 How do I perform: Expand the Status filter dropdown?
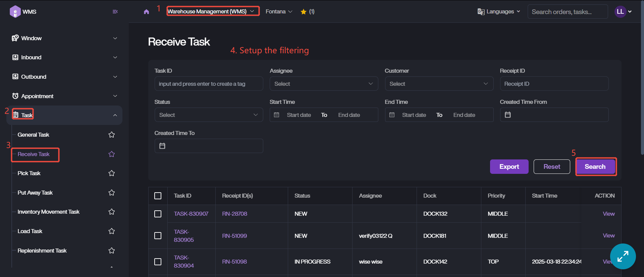tap(208, 115)
